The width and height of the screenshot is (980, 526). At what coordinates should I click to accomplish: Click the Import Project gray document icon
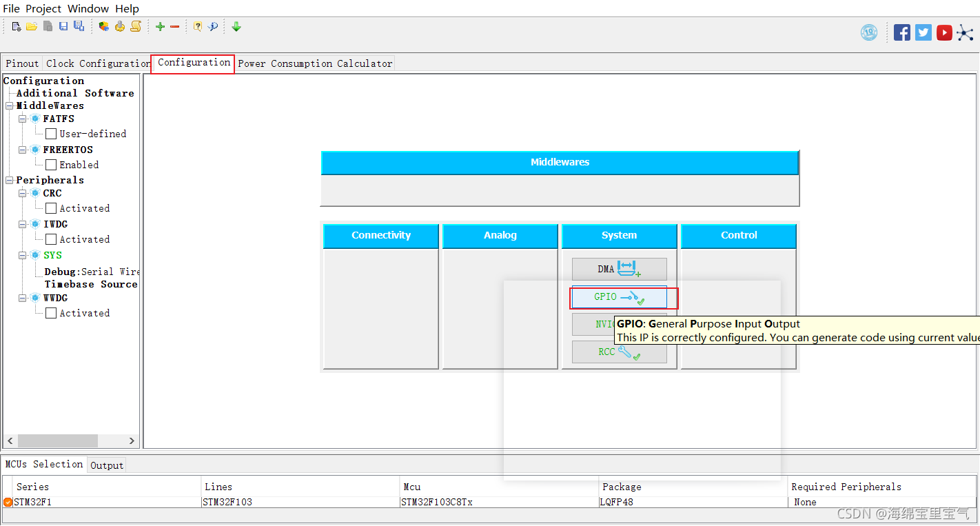pos(48,26)
